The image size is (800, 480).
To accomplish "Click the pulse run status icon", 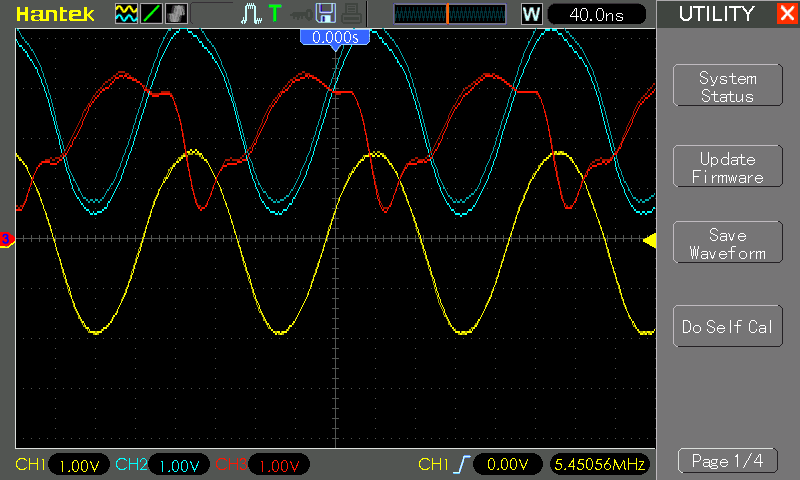I will click(x=251, y=14).
